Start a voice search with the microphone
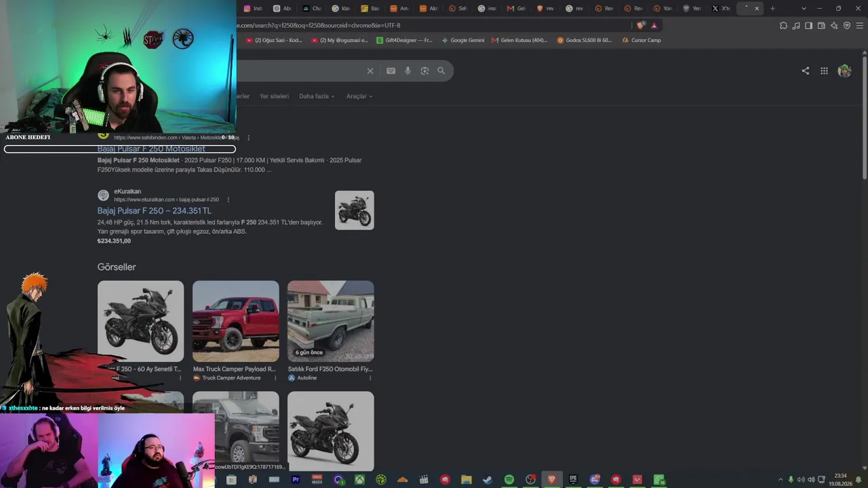 click(x=408, y=70)
